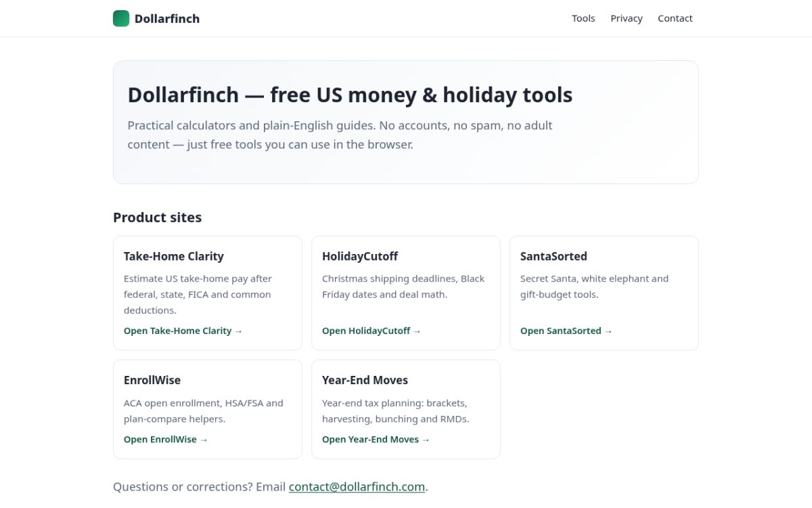The height and width of the screenshot is (508, 812).
Task: Click the 'Practical calculators and plain-English guides' paragraph
Action: point(340,135)
